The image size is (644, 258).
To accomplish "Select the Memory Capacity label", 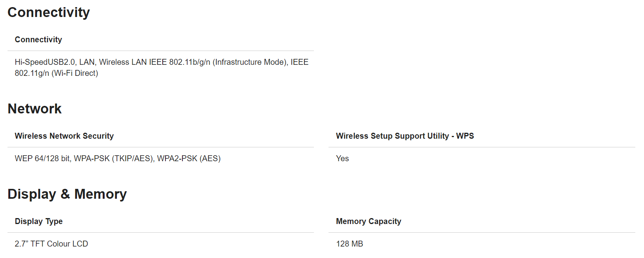I will (x=368, y=221).
